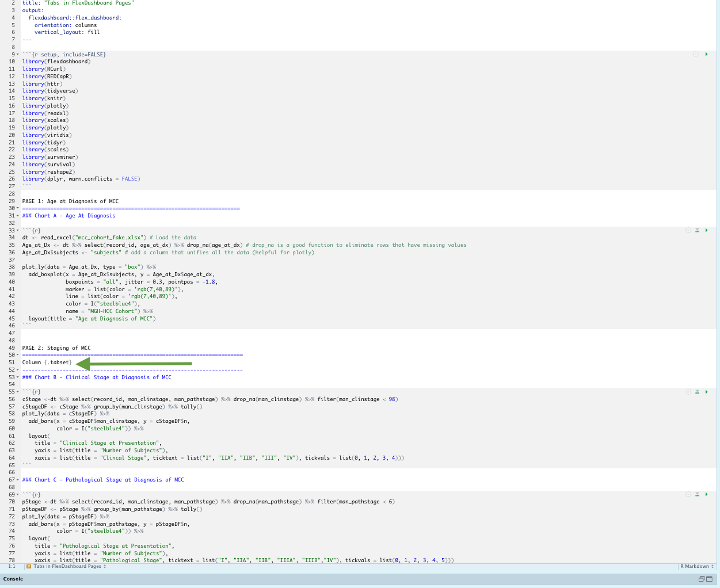Click the 'library(reshape2)' line

(x=48, y=171)
